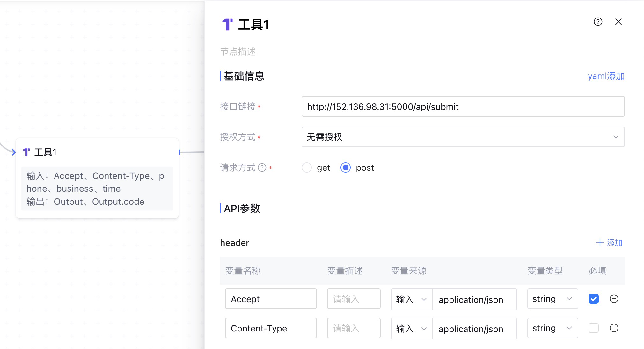The width and height of the screenshot is (644, 349).
Task: Open Content-Type row string type dropdown
Action: 552,328
